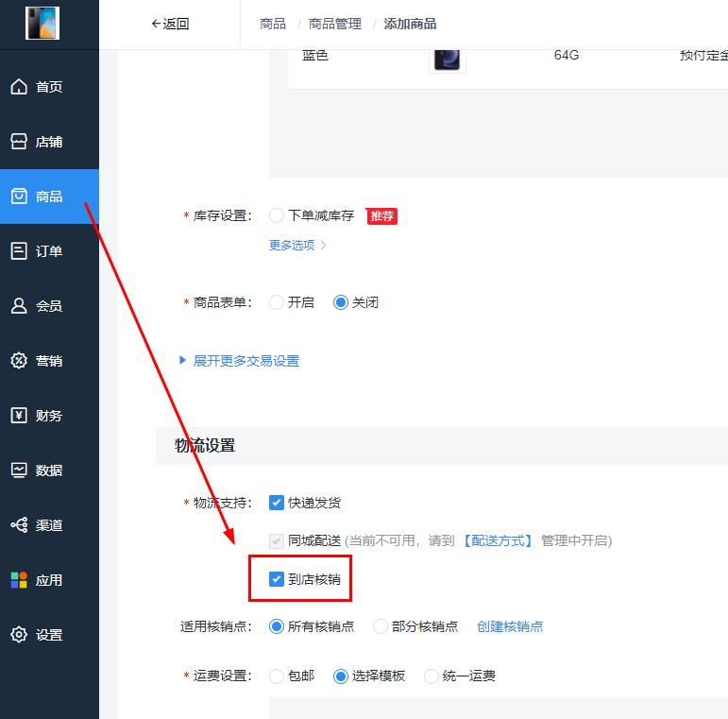Expand 更多选项 under inventory settings
Image resolution: width=728 pixels, height=719 pixels.
click(297, 245)
